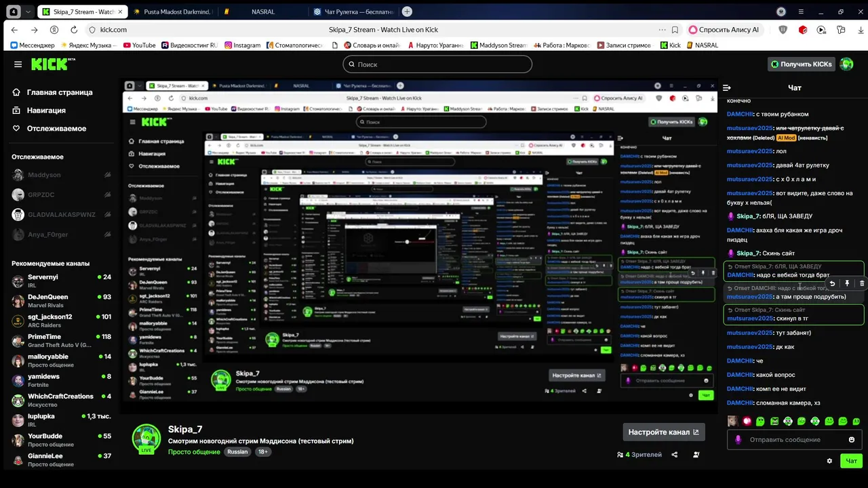Open chat settings gear icon
Image resolution: width=868 pixels, height=488 pixels.
click(829, 461)
